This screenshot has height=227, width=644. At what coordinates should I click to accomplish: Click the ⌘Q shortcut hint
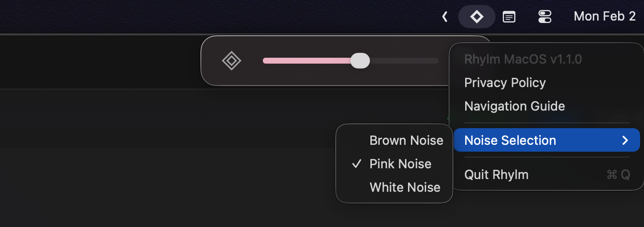point(618,175)
